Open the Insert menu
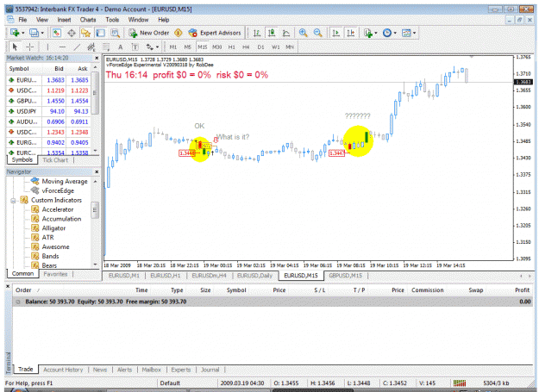The width and height of the screenshot is (539, 392). click(x=64, y=20)
